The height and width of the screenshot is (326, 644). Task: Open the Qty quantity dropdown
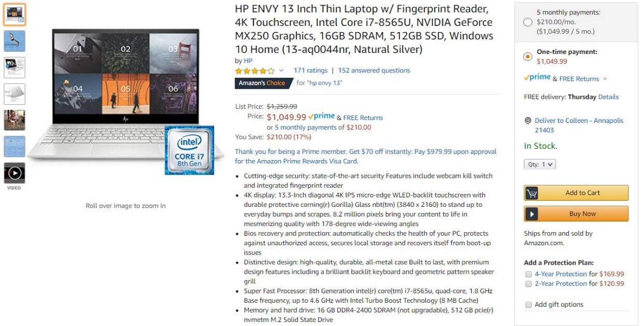(x=540, y=164)
